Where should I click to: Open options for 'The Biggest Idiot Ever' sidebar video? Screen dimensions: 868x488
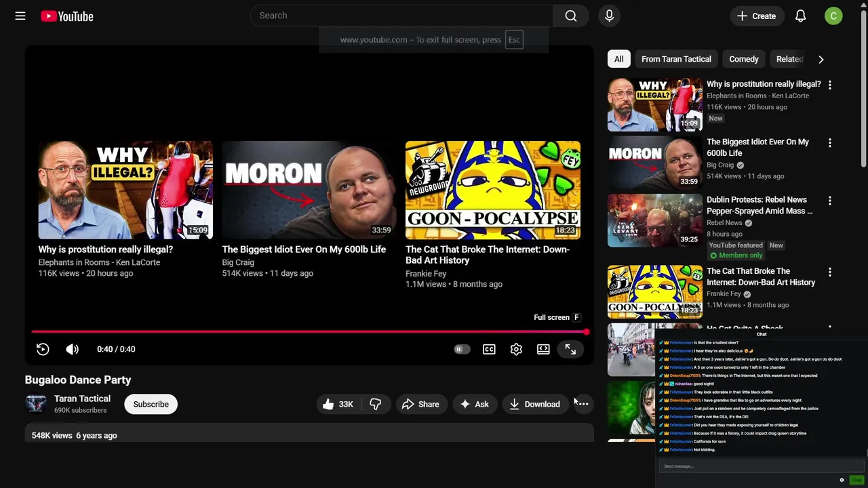829,143
